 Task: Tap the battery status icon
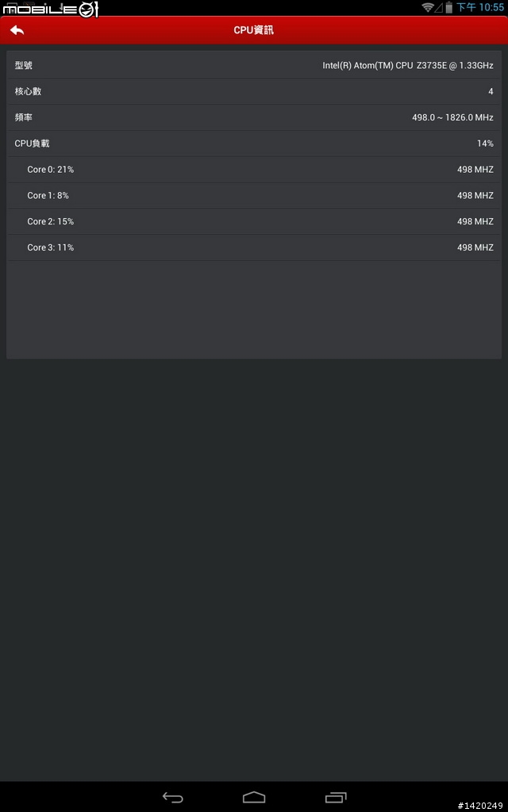tap(449, 7)
